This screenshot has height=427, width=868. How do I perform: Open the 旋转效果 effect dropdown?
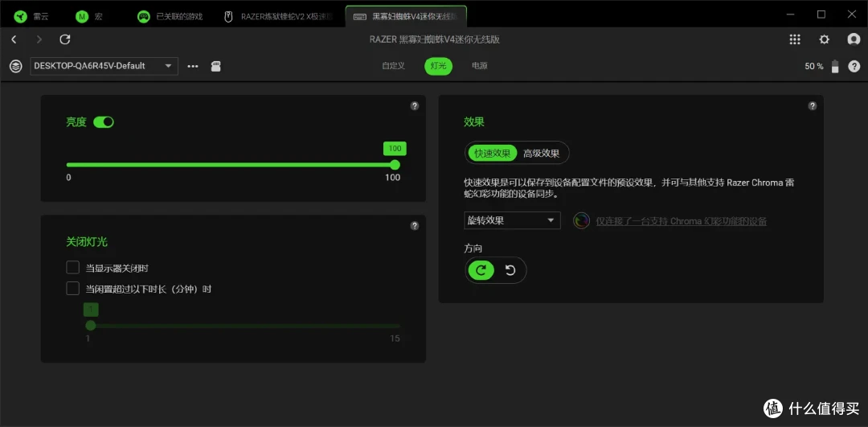tap(512, 220)
